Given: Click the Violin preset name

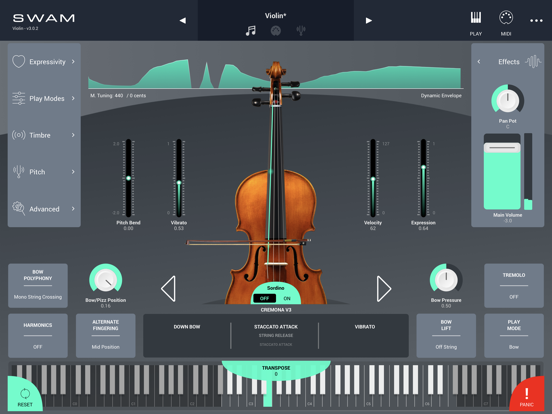Looking at the screenshot, I should click(276, 15).
